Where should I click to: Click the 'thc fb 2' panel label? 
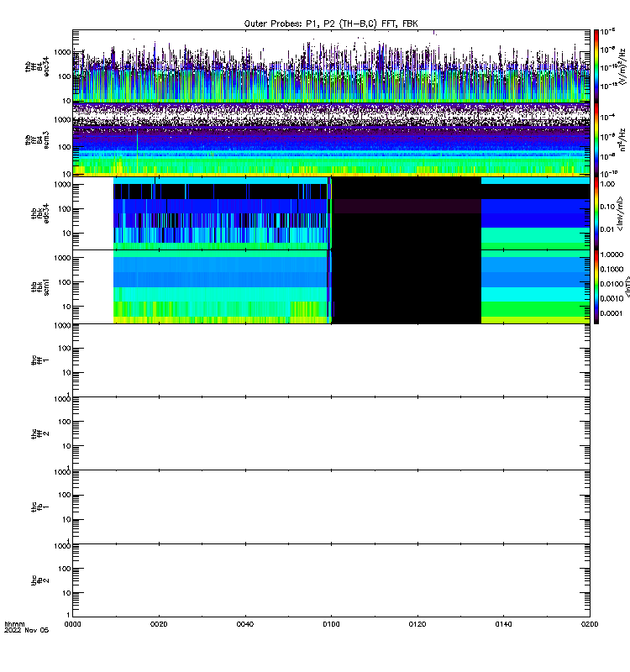[x=40, y=580]
